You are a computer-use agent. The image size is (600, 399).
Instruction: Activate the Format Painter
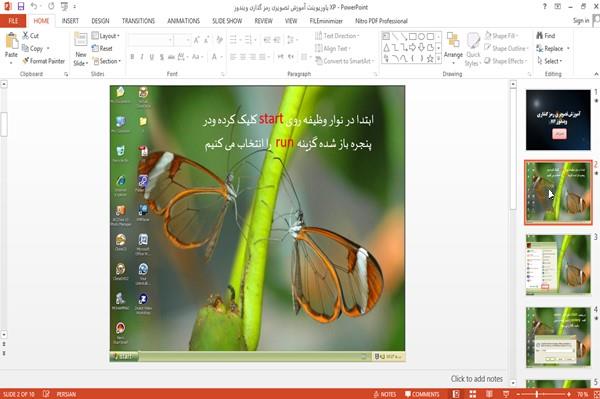[44, 61]
